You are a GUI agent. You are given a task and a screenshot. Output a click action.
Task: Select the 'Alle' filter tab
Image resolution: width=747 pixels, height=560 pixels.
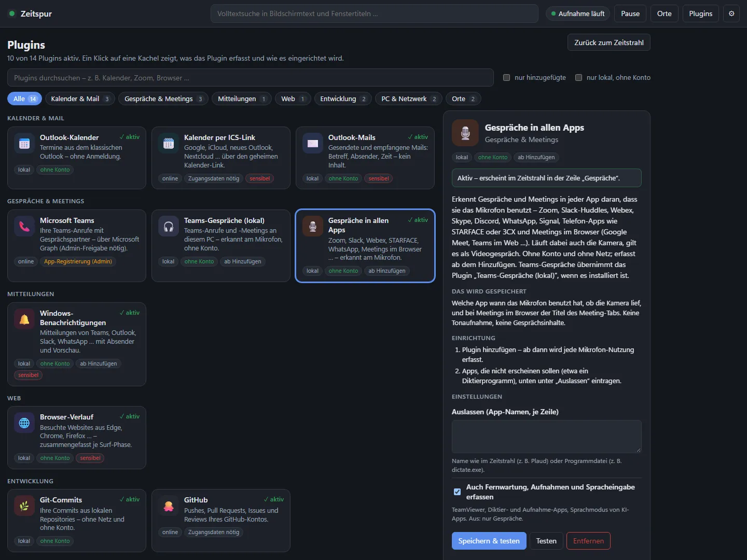[24, 99]
